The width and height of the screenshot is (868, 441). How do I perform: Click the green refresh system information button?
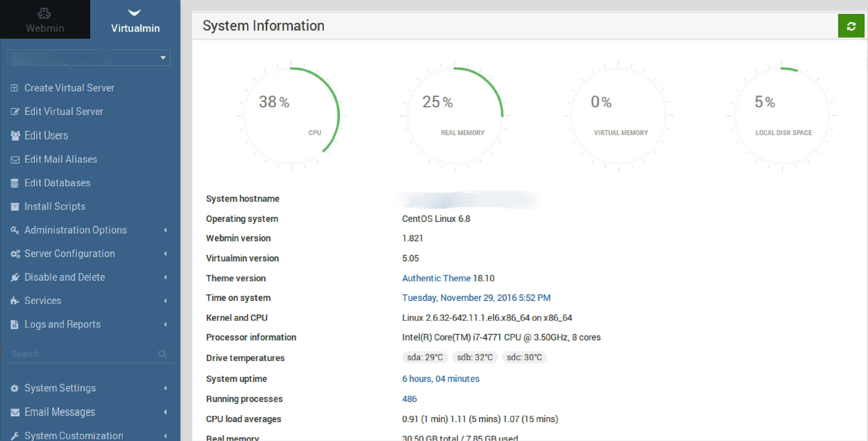[851, 26]
